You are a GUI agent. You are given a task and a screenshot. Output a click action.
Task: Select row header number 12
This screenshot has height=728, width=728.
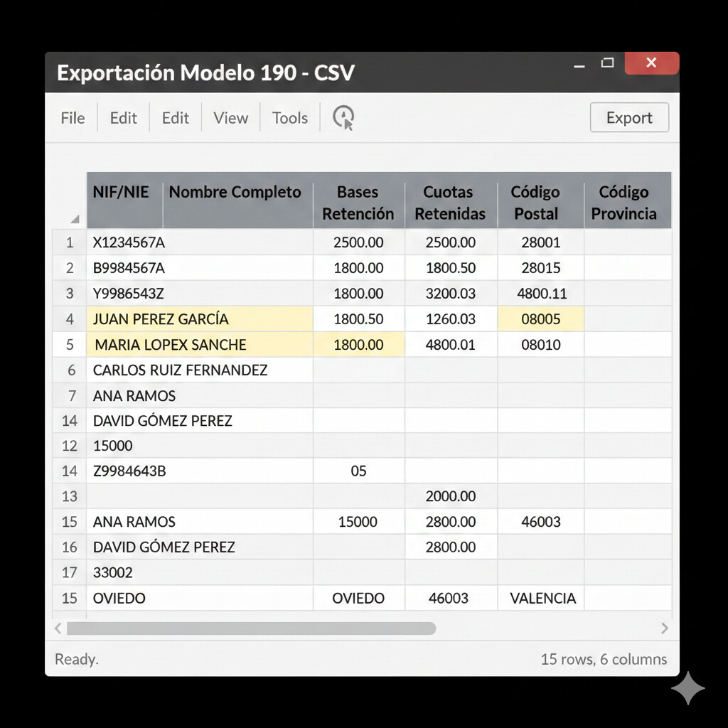70,446
